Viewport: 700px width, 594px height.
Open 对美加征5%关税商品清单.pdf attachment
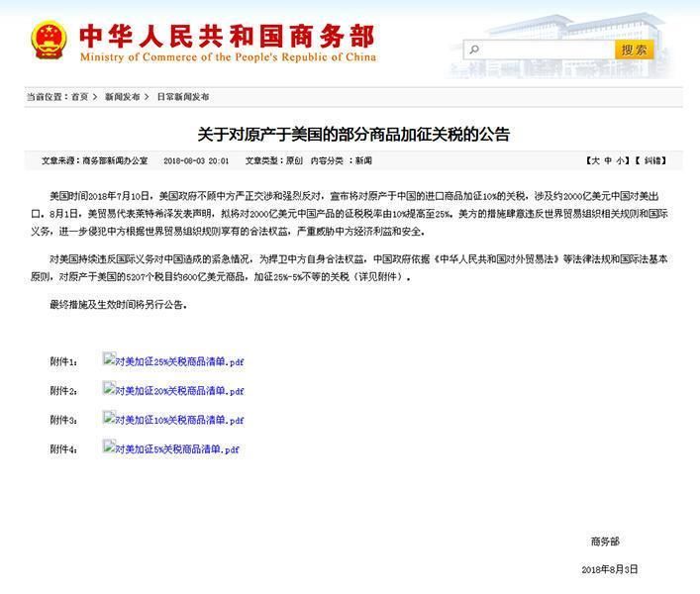177,448
